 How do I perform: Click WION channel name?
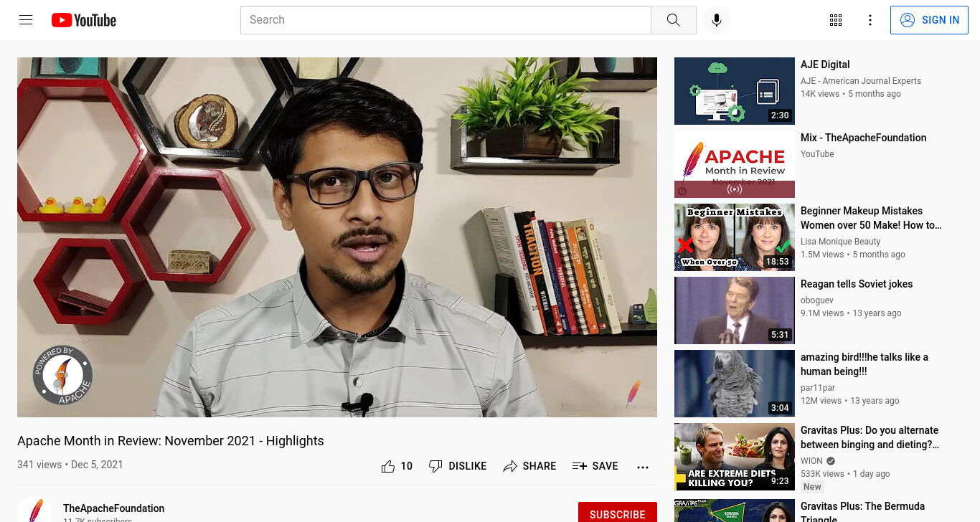tap(811, 461)
